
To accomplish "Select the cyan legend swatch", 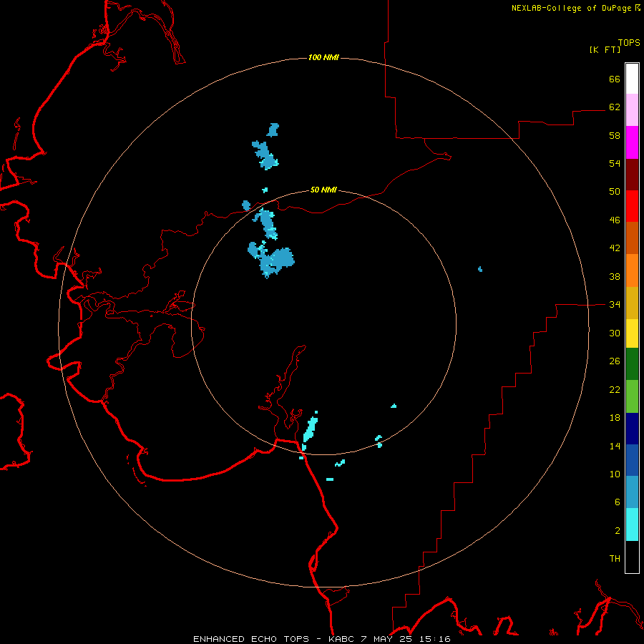I will click(x=632, y=525).
